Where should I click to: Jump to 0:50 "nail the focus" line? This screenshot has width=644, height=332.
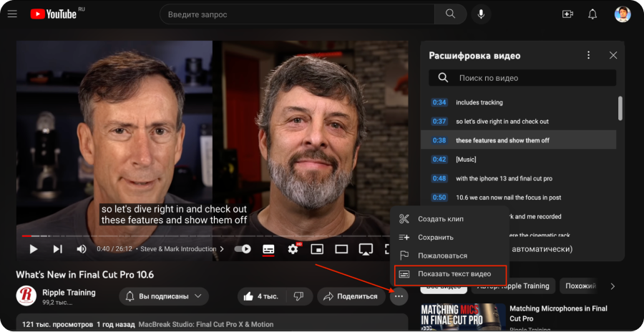click(518, 197)
